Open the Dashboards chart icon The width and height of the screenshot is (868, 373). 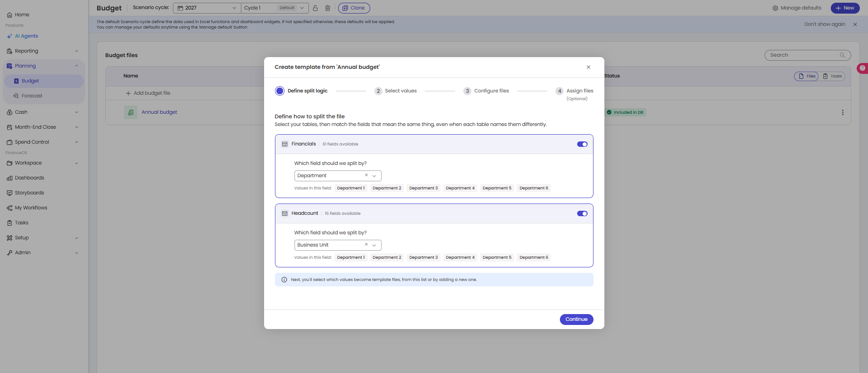10,178
